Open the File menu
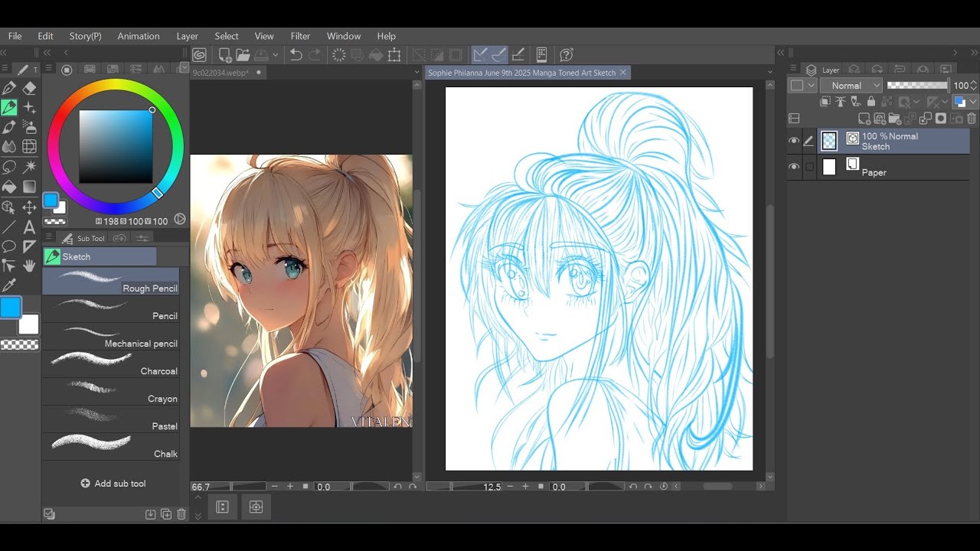Viewport: 980px width, 551px height. point(15,36)
